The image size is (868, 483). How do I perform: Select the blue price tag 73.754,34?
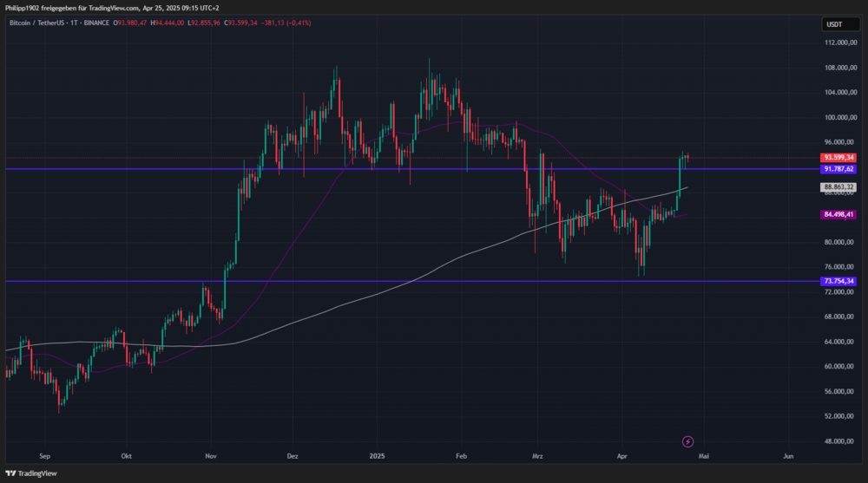coord(838,281)
